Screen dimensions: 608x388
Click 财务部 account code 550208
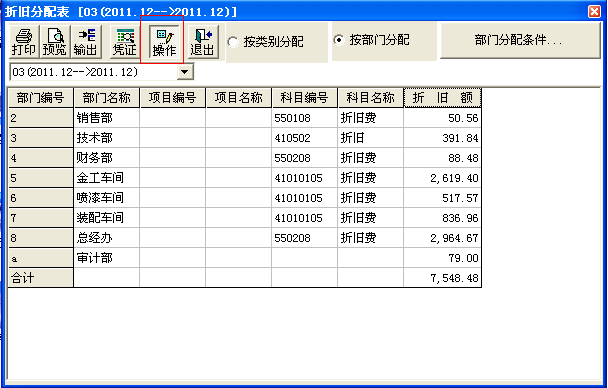click(x=304, y=158)
